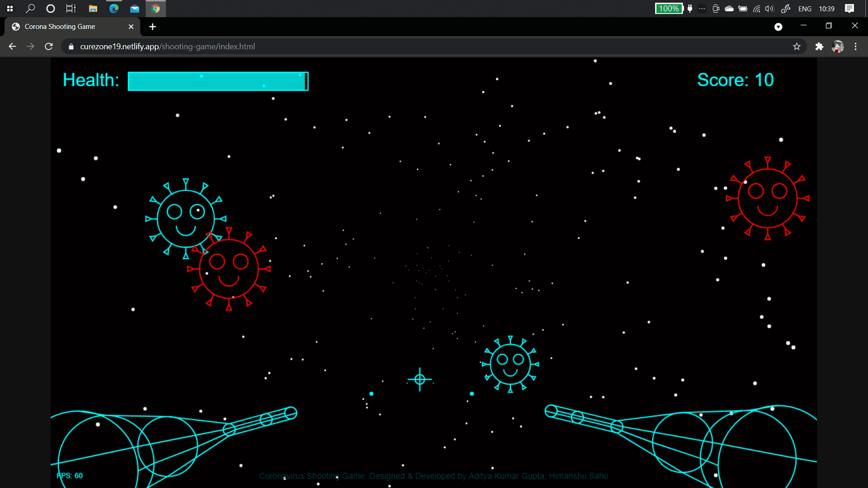Open the volume speaker tray icon
868x488 pixels.
pos(770,8)
